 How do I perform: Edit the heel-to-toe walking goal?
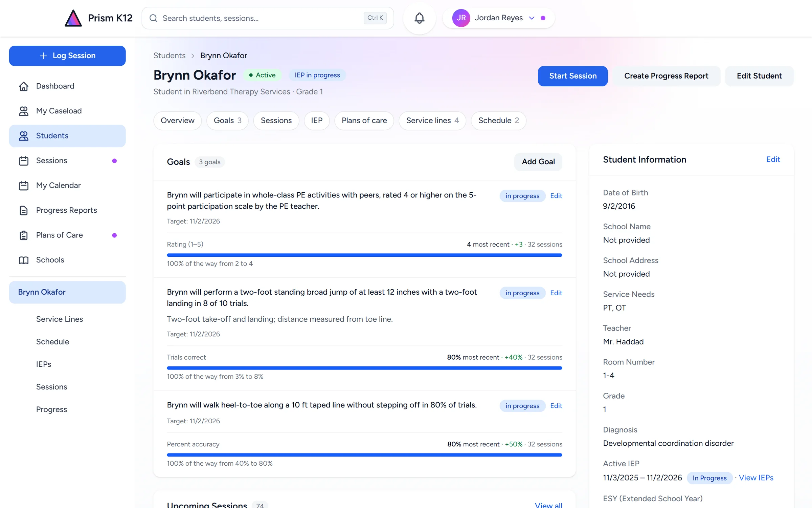[x=556, y=406]
